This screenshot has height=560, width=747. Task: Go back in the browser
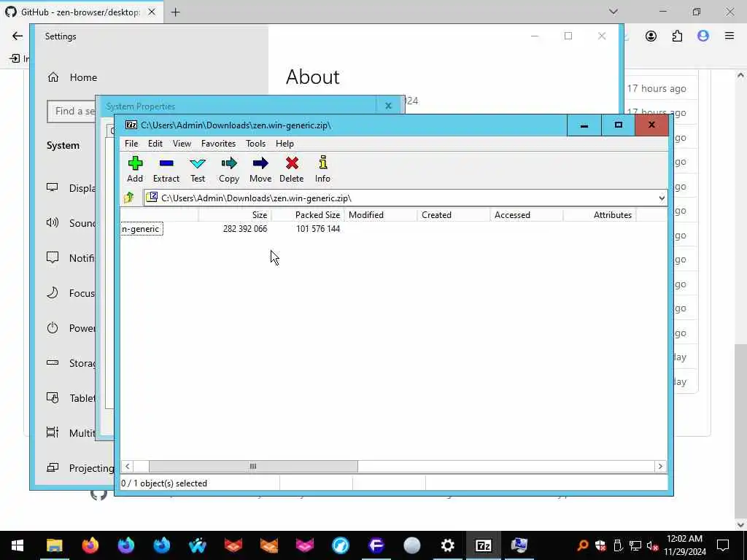pos(18,36)
